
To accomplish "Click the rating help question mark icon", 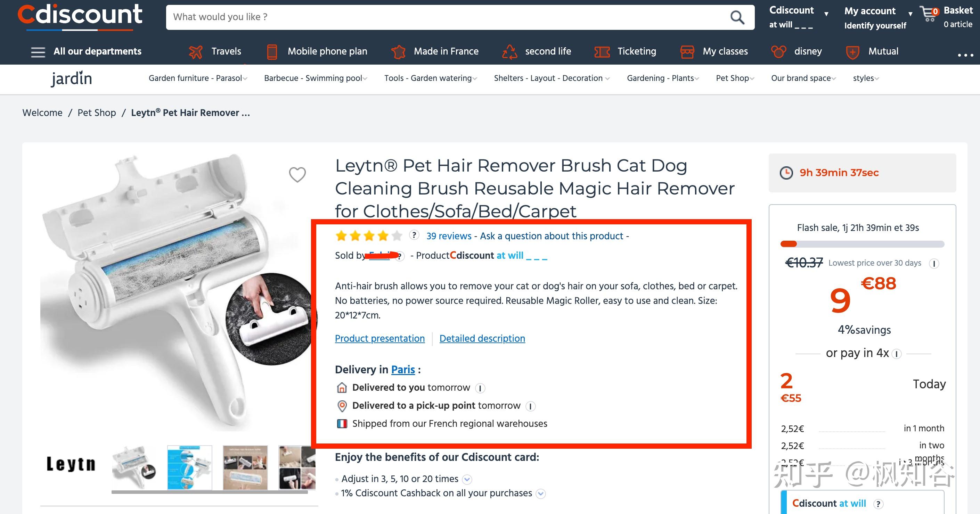I will click(x=414, y=235).
